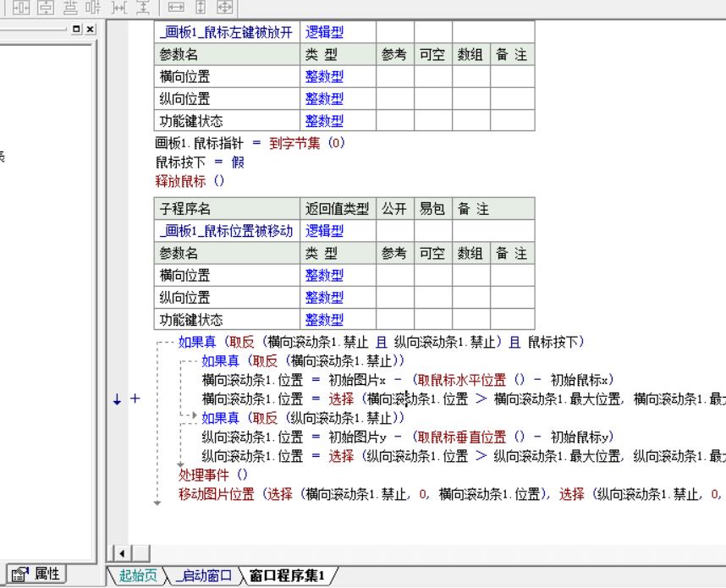Click 取鼠标垂直位置 call in the code

(x=462, y=437)
